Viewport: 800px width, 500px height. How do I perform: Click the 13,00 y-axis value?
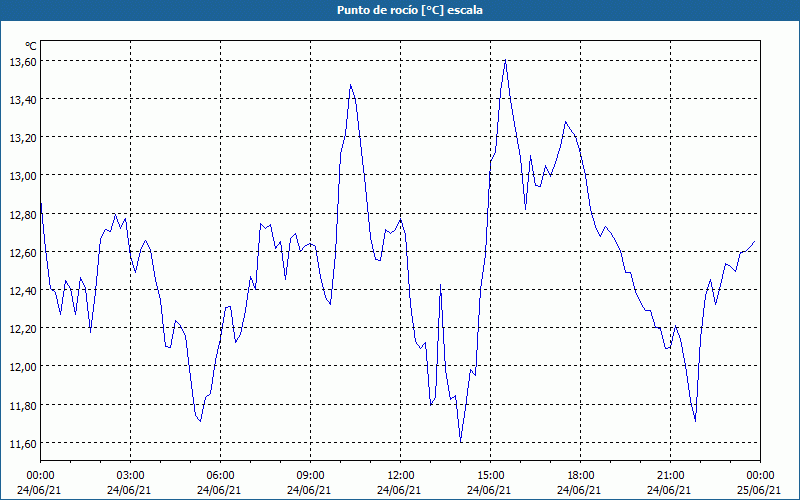coord(23,176)
